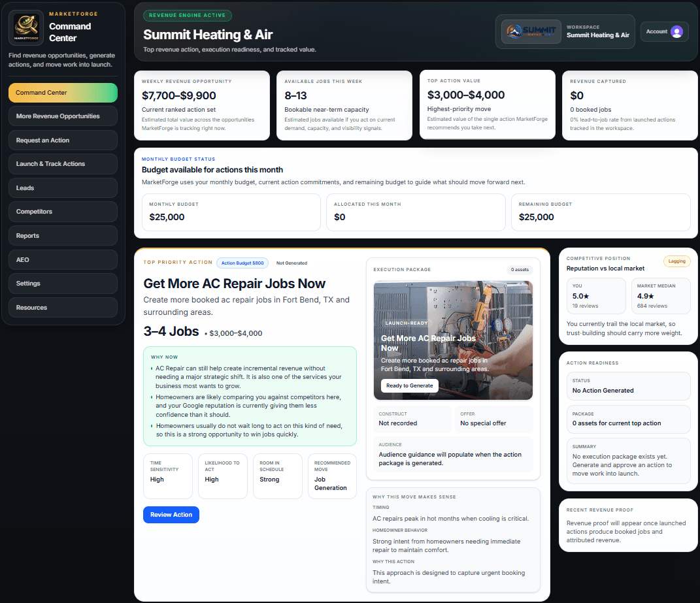Click the Summit Heating & Air workspace logo
This screenshot has width=700, height=603.
pyautogui.click(x=531, y=32)
